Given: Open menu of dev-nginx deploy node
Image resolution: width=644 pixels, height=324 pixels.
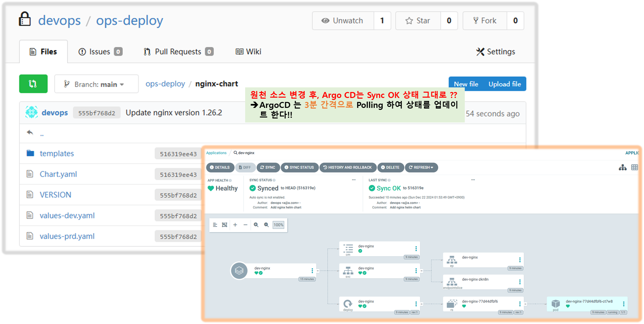Looking at the screenshot, I should point(416,304).
